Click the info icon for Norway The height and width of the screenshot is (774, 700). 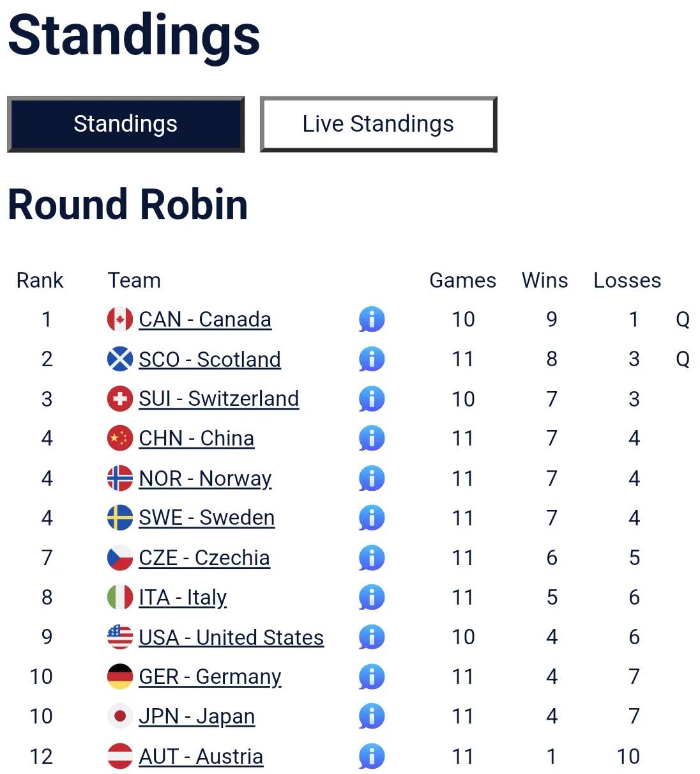[372, 478]
